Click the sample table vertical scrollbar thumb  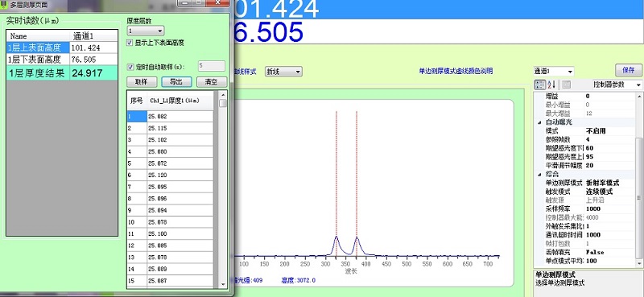pos(223,103)
